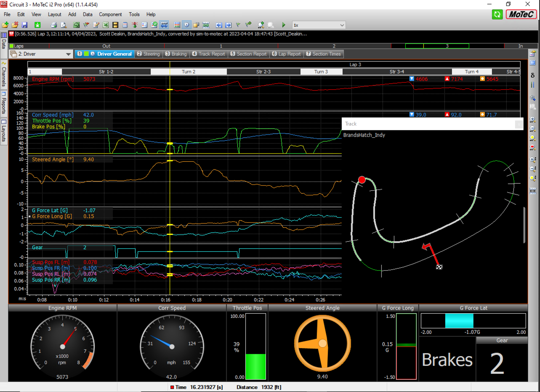Go to next lap blue arrow icon
This screenshot has height=392, width=540.
click(x=229, y=25)
